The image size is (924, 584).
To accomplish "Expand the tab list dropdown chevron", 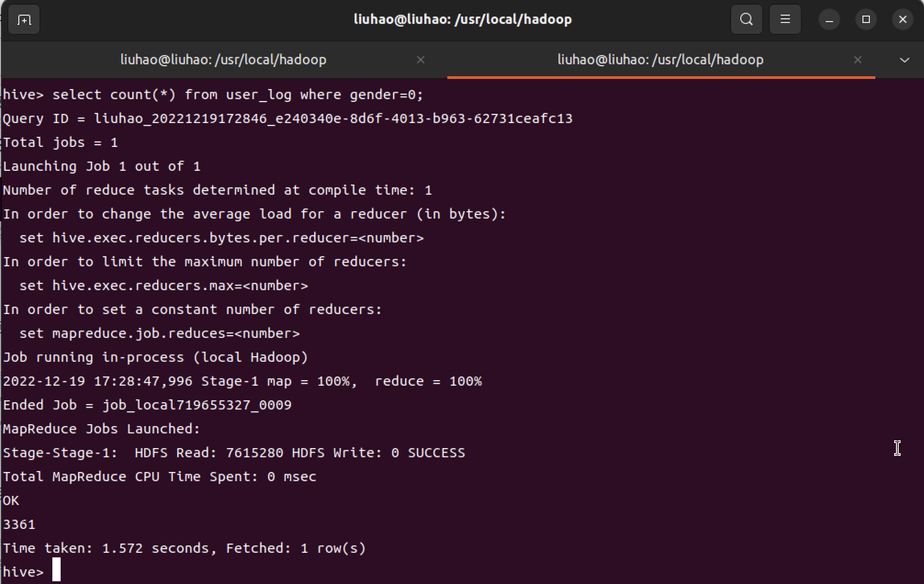I will (905, 60).
